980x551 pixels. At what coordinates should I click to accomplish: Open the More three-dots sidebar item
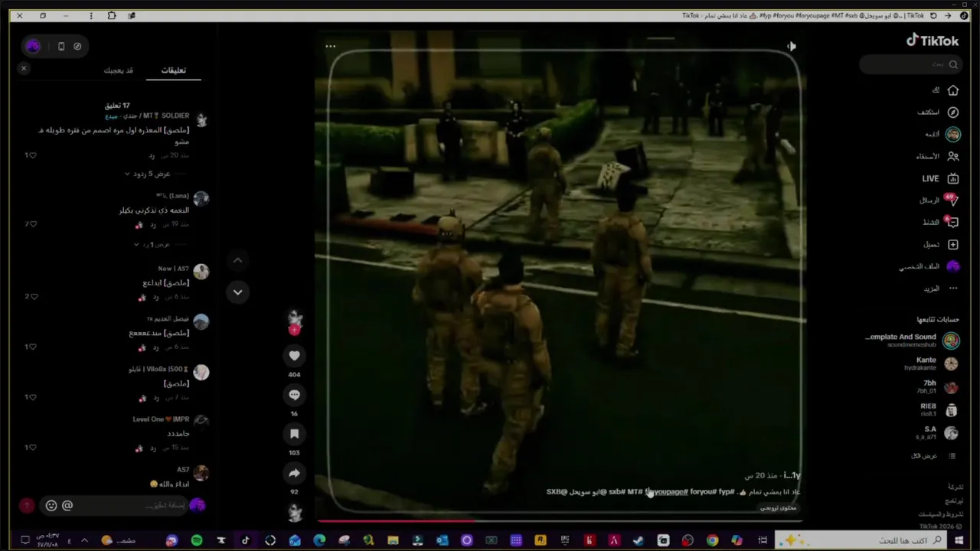tap(952, 289)
